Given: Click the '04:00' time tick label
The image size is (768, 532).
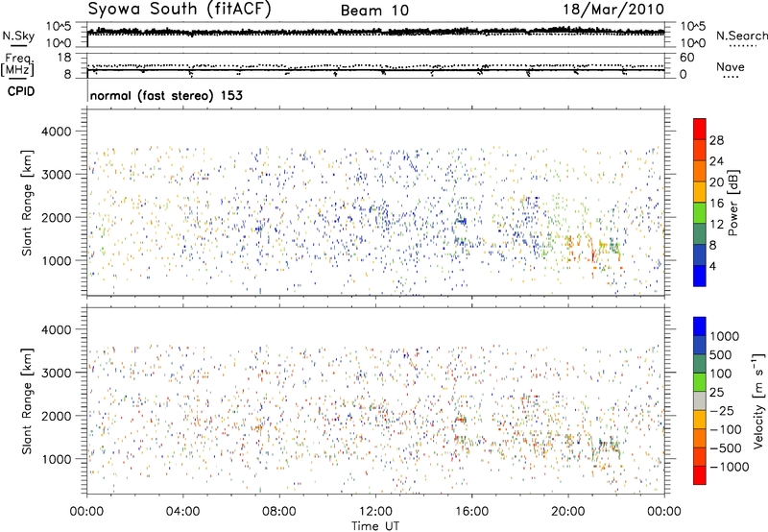Looking at the screenshot, I should 182,512.
